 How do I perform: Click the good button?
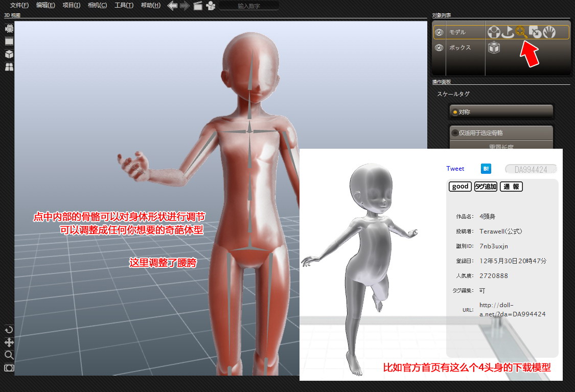(460, 187)
